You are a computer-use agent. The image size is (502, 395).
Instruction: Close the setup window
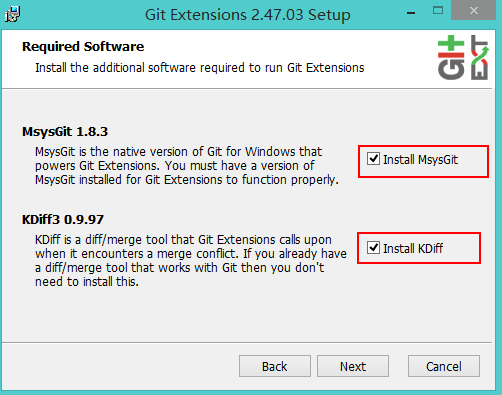473,11
